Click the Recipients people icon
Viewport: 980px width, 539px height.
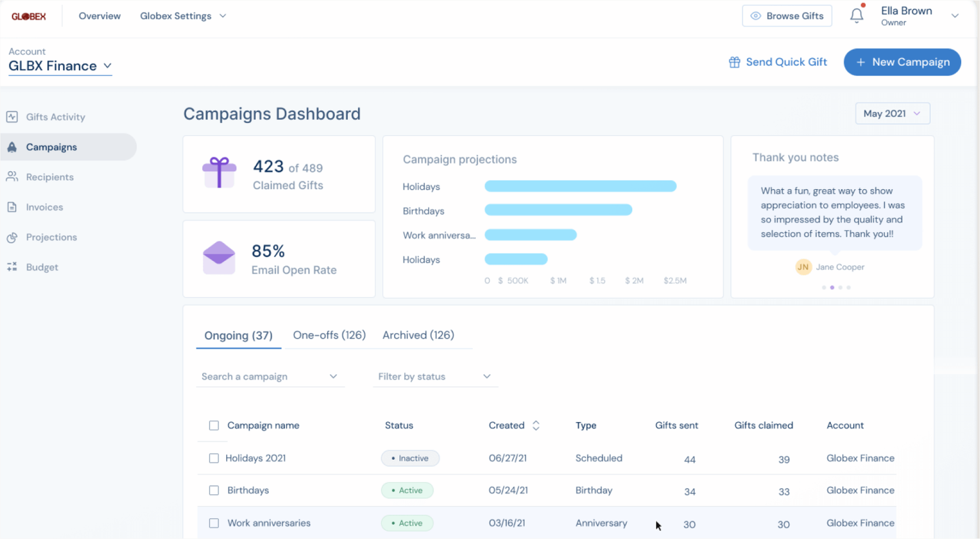click(12, 177)
